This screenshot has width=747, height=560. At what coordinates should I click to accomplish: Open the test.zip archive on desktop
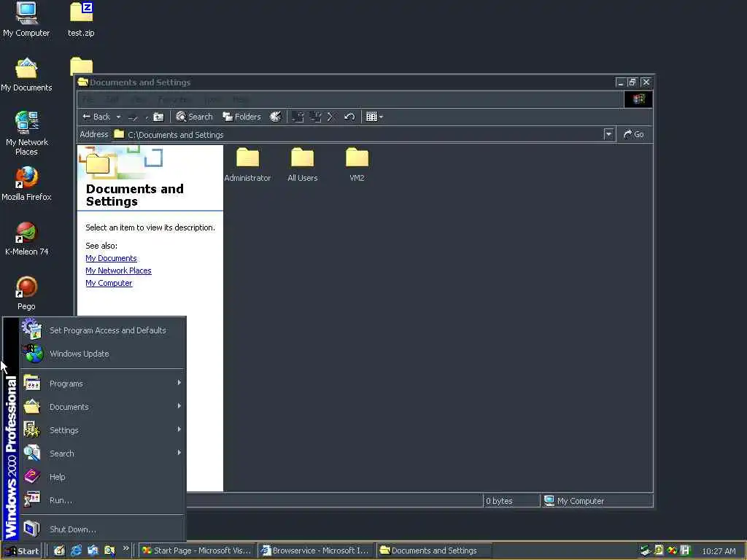pyautogui.click(x=81, y=20)
